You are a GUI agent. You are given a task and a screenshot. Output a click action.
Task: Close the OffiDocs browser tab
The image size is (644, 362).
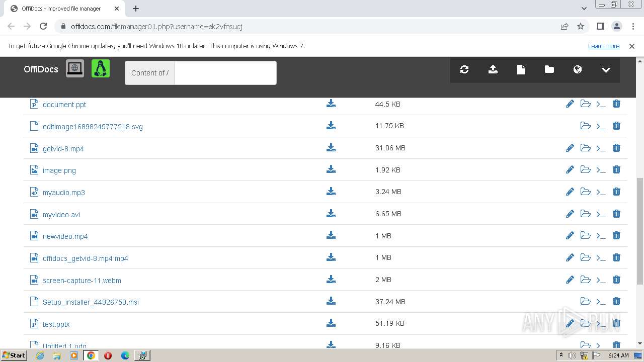point(117,9)
